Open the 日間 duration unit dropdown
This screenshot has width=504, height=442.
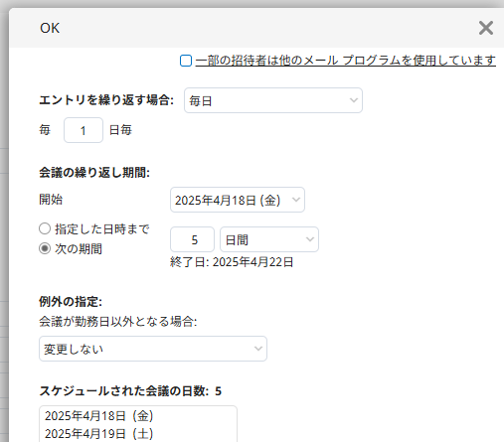pos(269,239)
